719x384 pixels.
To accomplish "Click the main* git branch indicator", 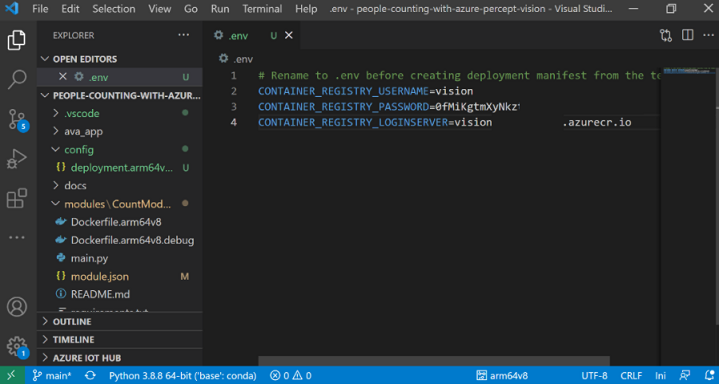I will click(52, 376).
